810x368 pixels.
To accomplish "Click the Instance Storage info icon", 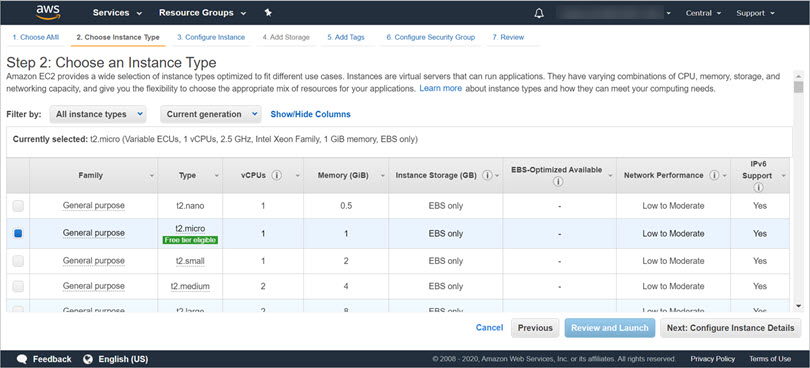I will point(487,175).
